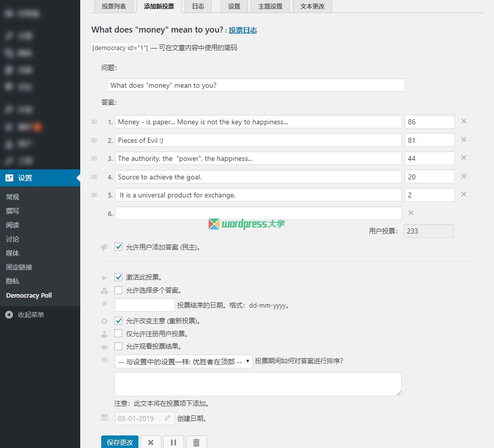
Task: Click the poll end date field
Action: tap(144, 305)
